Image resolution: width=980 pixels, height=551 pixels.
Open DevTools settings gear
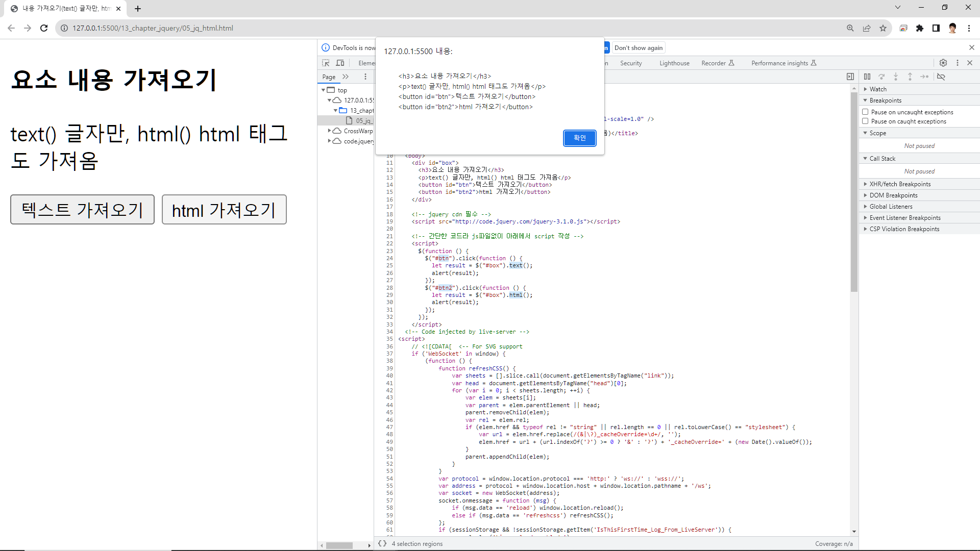pyautogui.click(x=943, y=63)
